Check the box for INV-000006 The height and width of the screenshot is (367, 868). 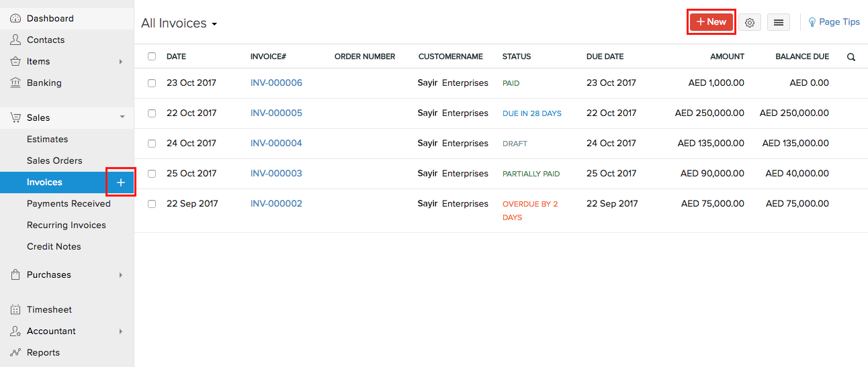(152, 83)
